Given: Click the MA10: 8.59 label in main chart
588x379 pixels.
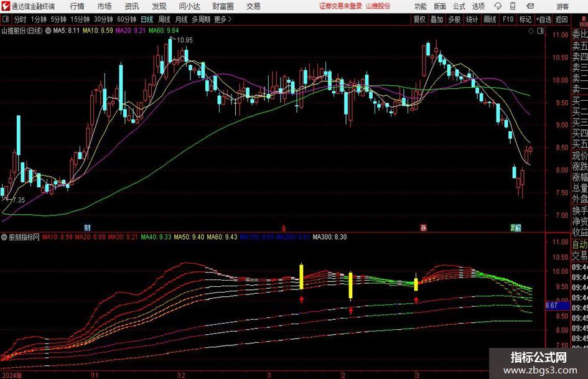Looking at the screenshot, I should [x=98, y=30].
